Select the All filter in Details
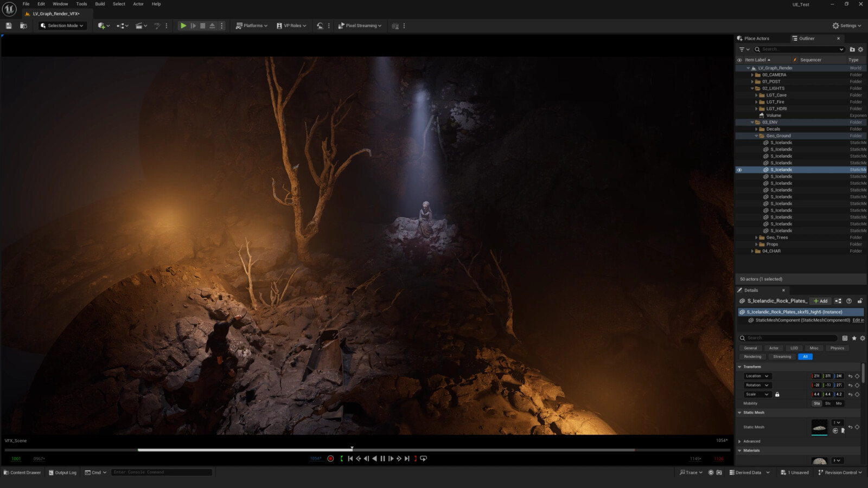The width and height of the screenshot is (868, 488). 805,357
